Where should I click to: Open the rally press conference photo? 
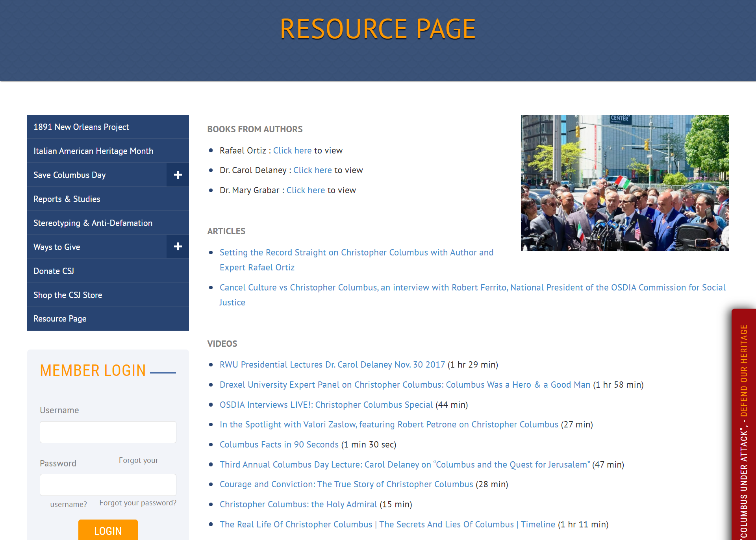point(624,183)
